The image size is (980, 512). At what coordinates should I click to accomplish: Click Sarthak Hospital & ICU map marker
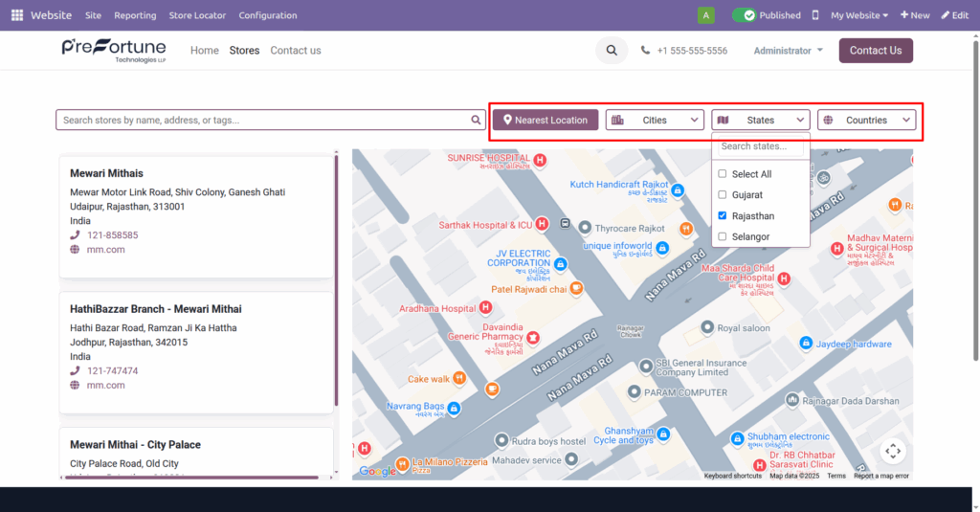coord(542,224)
